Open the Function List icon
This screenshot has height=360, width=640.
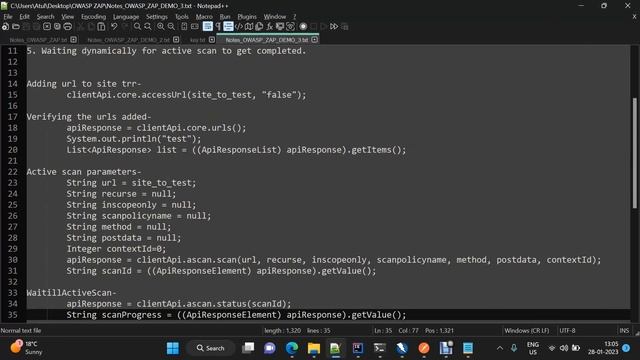point(269,27)
